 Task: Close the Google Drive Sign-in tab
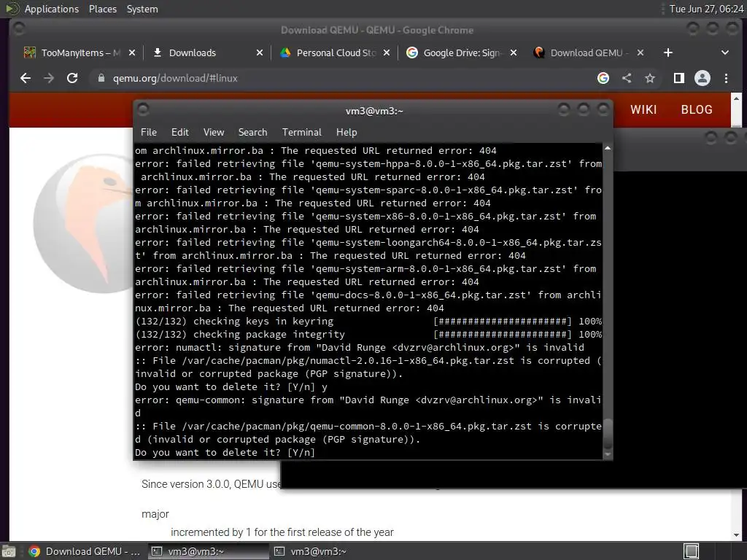pos(513,52)
